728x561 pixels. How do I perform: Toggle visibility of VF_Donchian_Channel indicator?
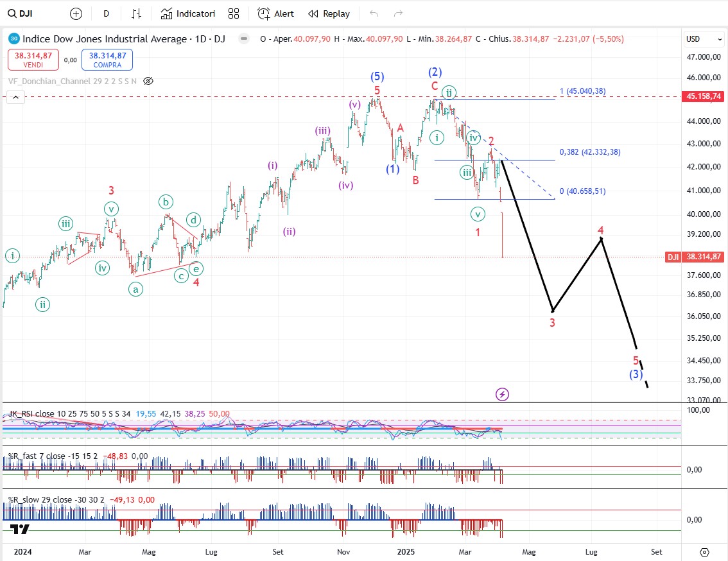click(148, 82)
